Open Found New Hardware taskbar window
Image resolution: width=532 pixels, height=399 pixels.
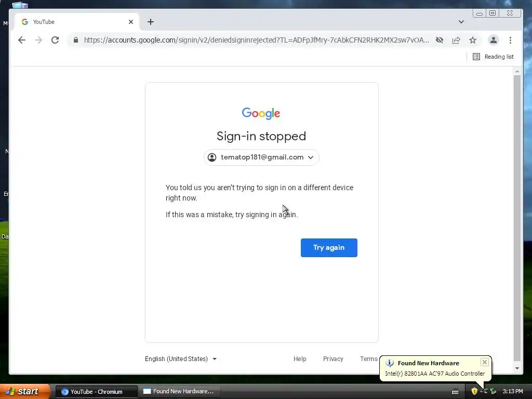pyautogui.click(x=179, y=392)
